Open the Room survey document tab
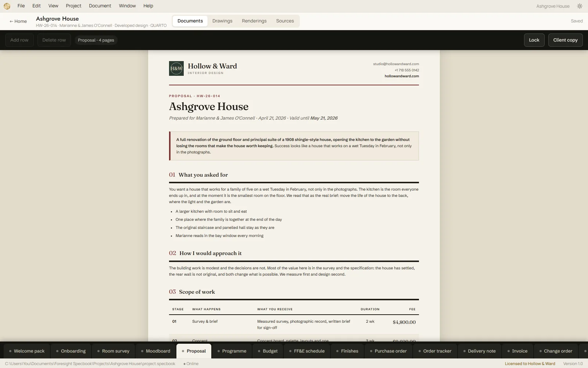 tap(113, 351)
